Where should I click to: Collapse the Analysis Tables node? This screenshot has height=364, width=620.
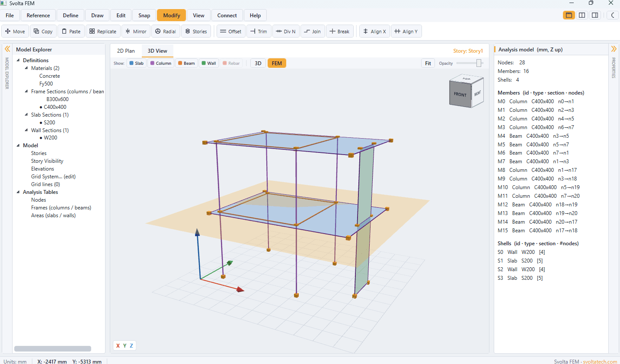(18, 192)
